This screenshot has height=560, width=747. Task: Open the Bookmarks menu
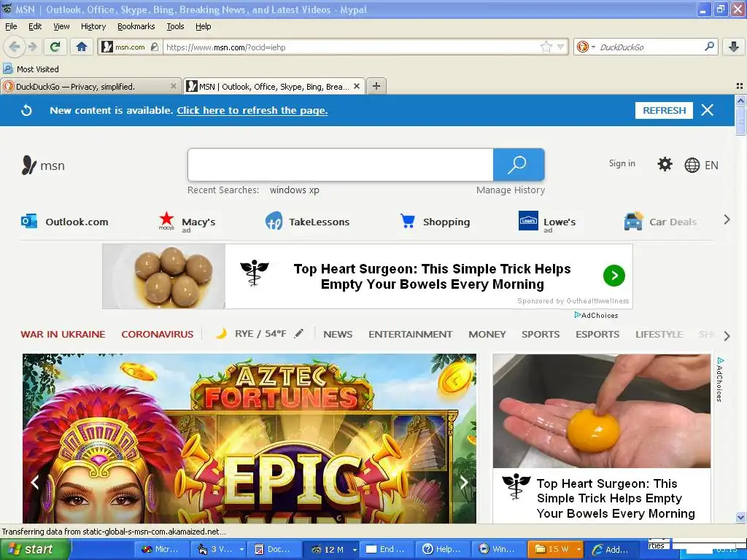[136, 26]
